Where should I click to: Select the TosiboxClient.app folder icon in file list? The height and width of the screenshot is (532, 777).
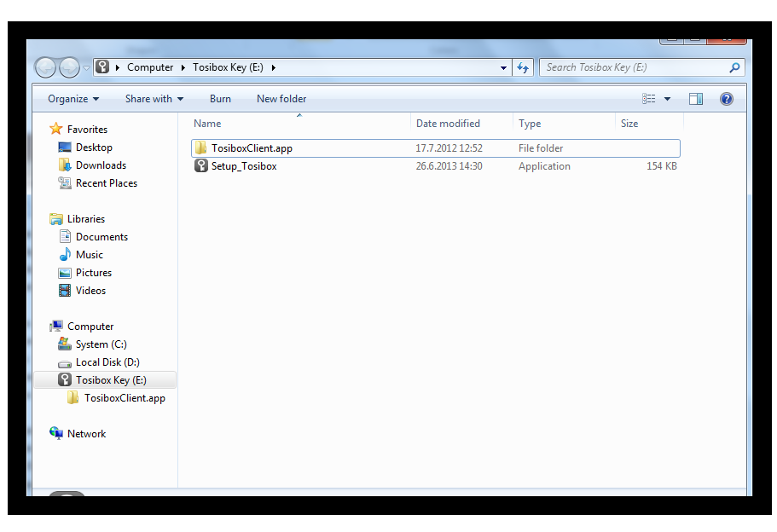(200, 147)
